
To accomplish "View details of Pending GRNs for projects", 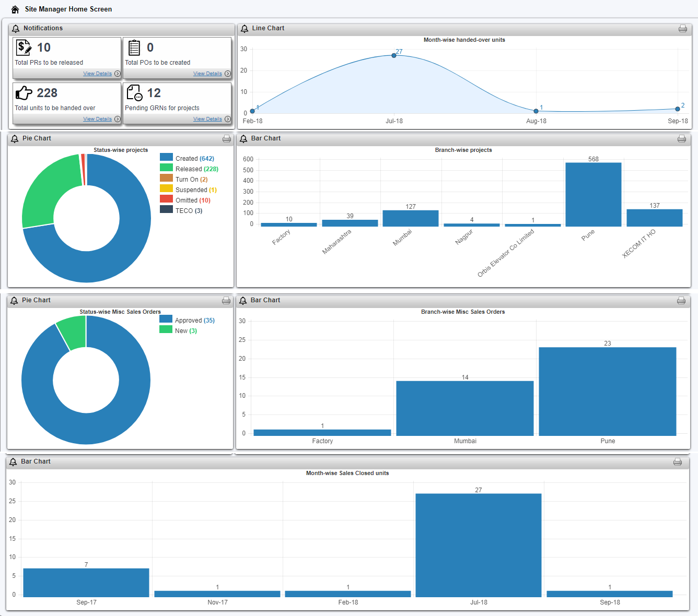I will 207,119.
